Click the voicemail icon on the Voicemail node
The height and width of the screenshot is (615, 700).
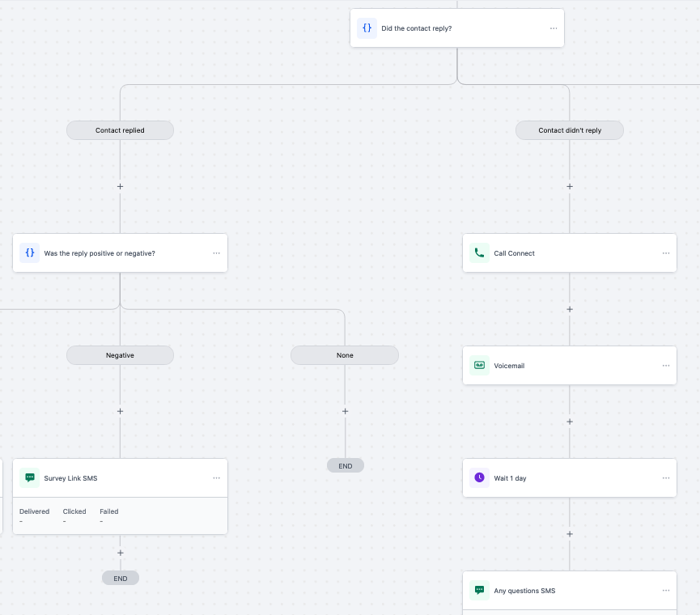479,365
